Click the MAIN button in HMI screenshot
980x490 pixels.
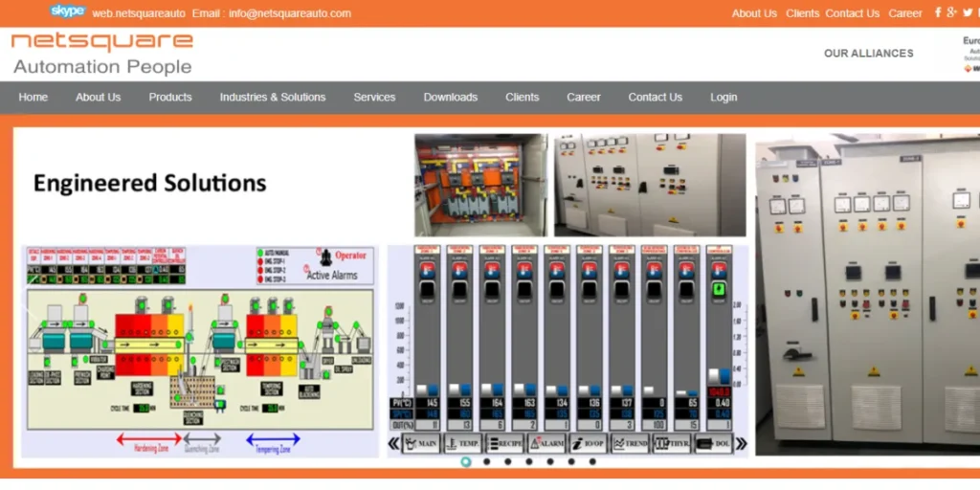click(421, 444)
